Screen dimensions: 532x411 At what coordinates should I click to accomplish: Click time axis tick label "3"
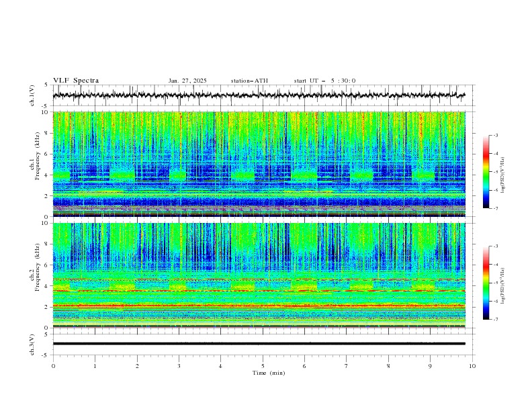click(179, 366)
